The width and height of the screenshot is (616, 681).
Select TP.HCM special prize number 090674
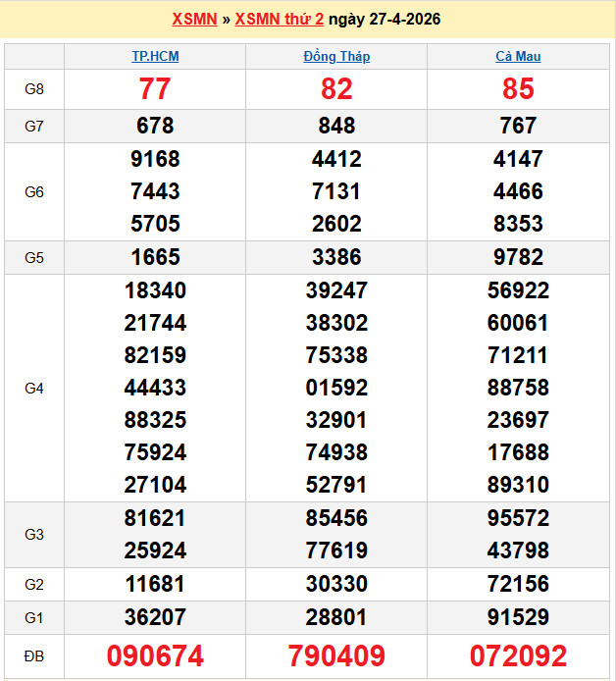click(x=155, y=656)
